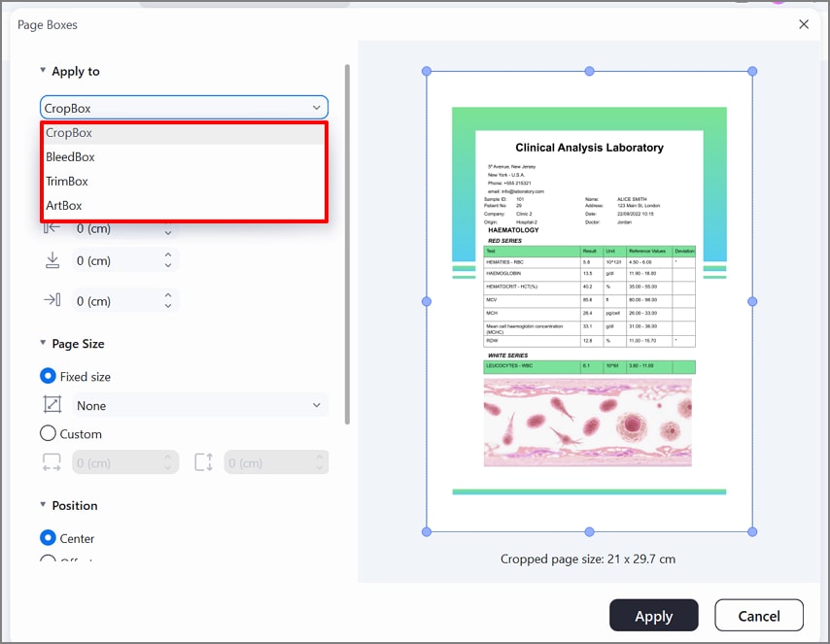Collapse the Apply to section
830x644 pixels.
[43, 70]
